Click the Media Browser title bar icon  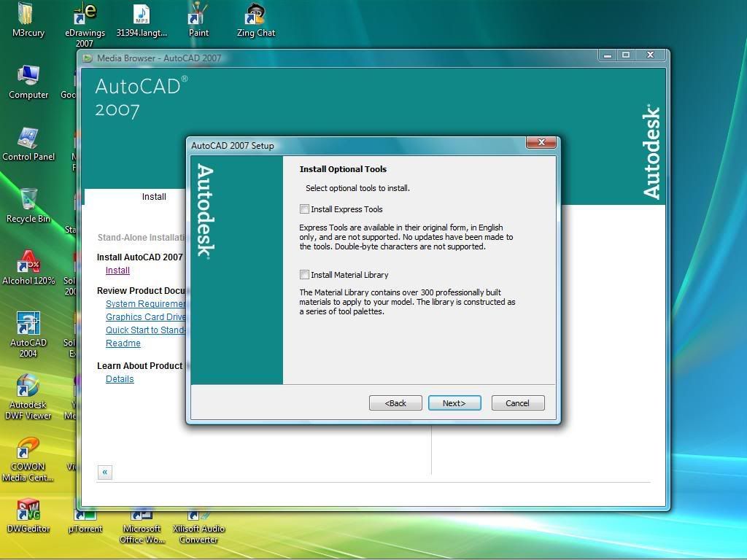(x=88, y=58)
